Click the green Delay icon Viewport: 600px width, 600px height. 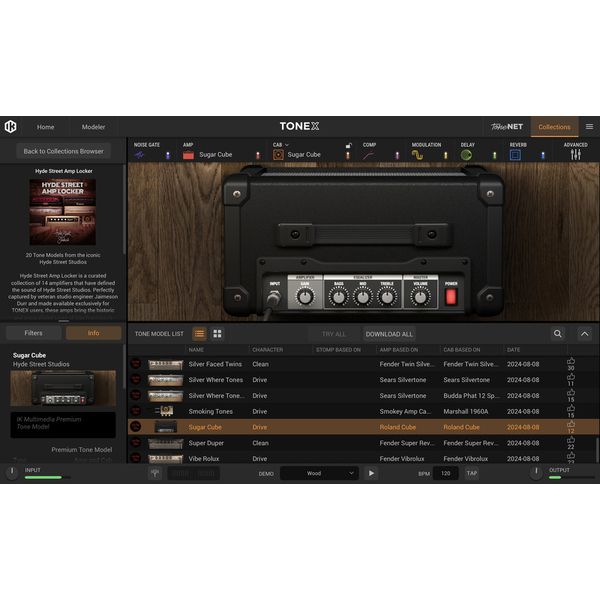click(x=466, y=155)
